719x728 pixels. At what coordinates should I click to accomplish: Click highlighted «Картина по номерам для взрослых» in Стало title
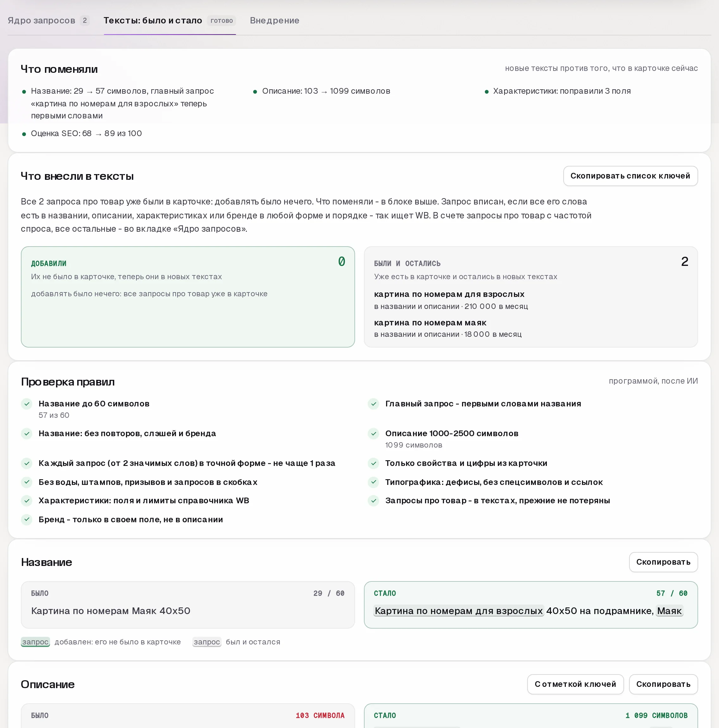click(x=459, y=611)
